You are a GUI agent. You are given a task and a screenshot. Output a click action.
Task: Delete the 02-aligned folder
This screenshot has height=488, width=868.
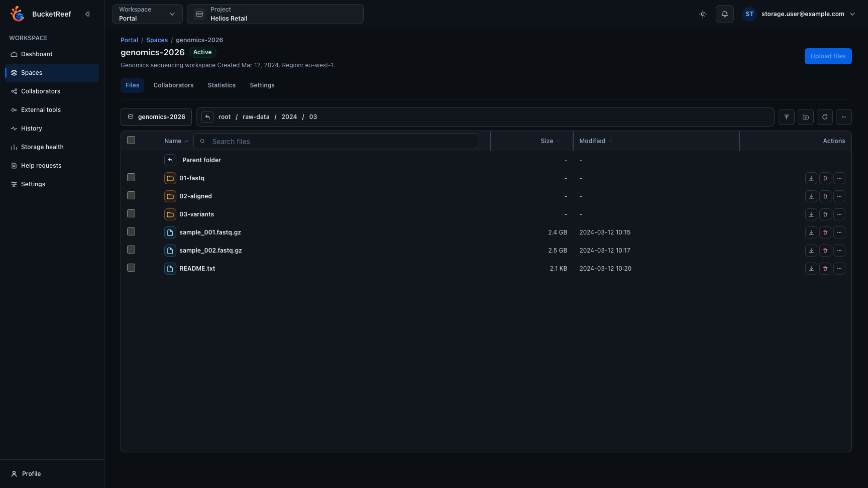(825, 196)
